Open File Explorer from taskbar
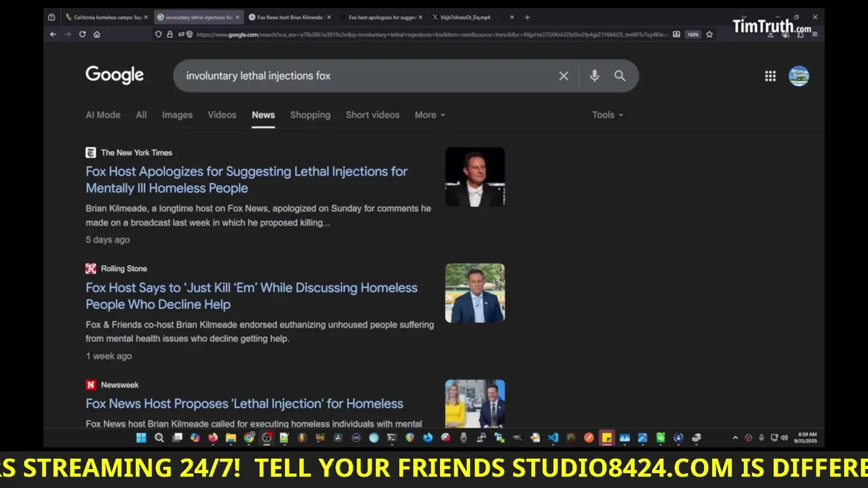 point(231,438)
